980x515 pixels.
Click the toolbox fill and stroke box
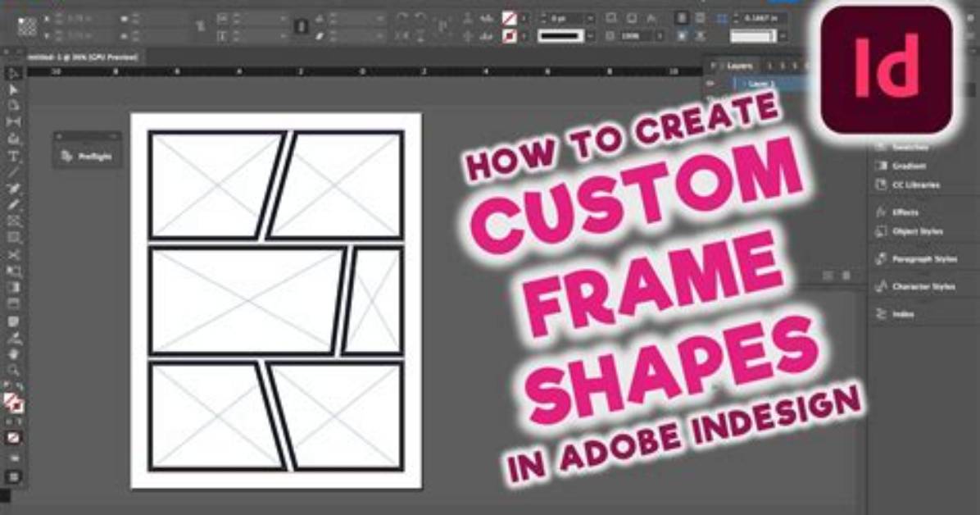(x=13, y=403)
